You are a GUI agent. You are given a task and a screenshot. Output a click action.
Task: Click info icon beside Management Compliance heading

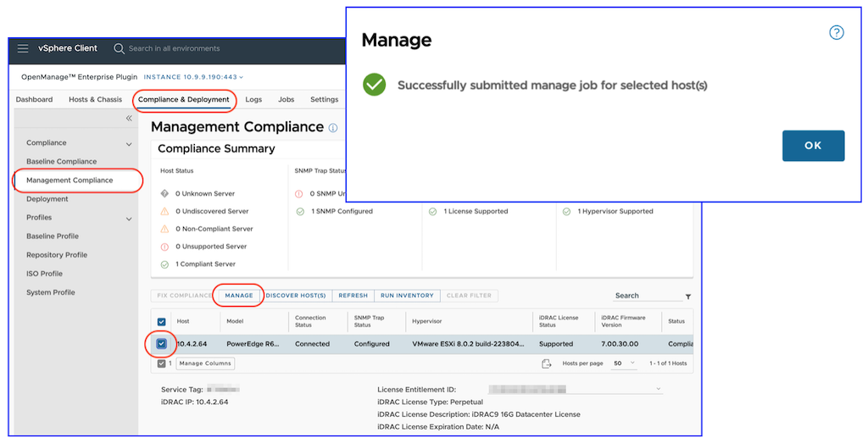(x=332, y=128)
